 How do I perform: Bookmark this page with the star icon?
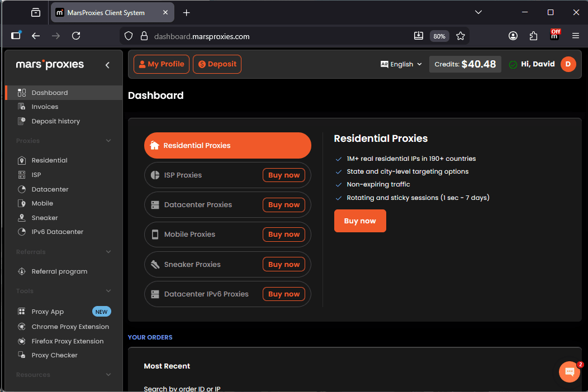pos(461,36)
